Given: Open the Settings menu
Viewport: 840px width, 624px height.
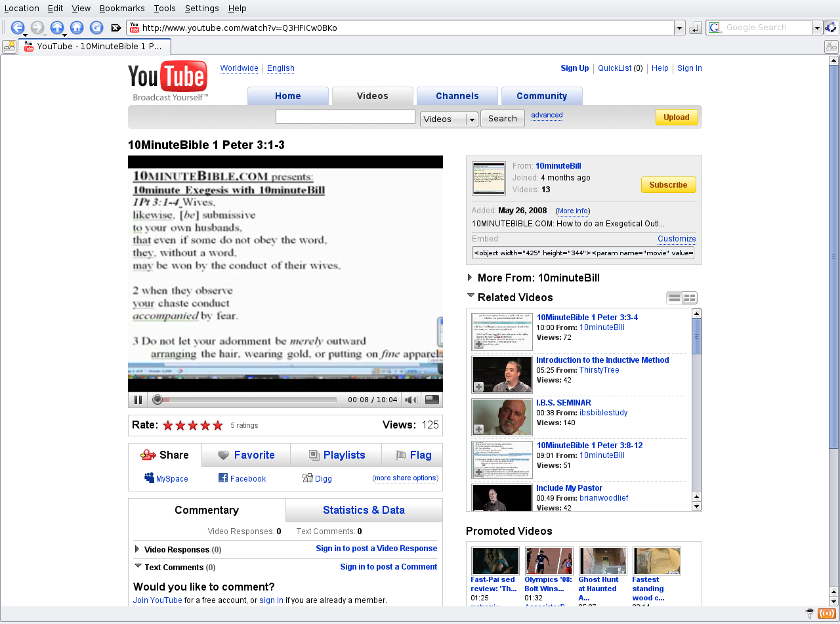Looking at the screenshot, I should pos(201,8).
